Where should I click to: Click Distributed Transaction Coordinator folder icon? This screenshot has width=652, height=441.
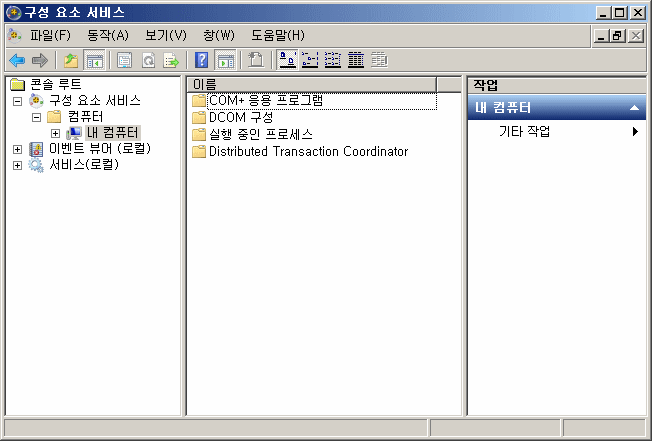199,152
